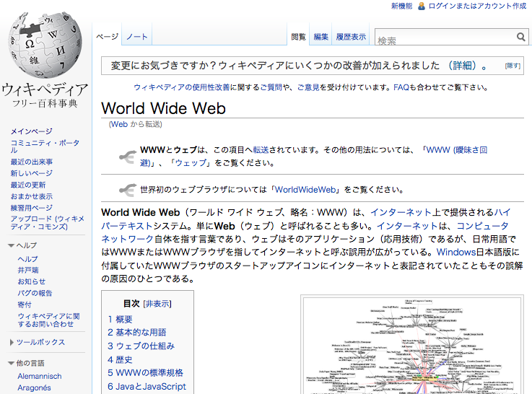Open the 詳細 link in notice banner
Image resolution: width=532 pixels, height=394 pixels.
coord(462,65)
